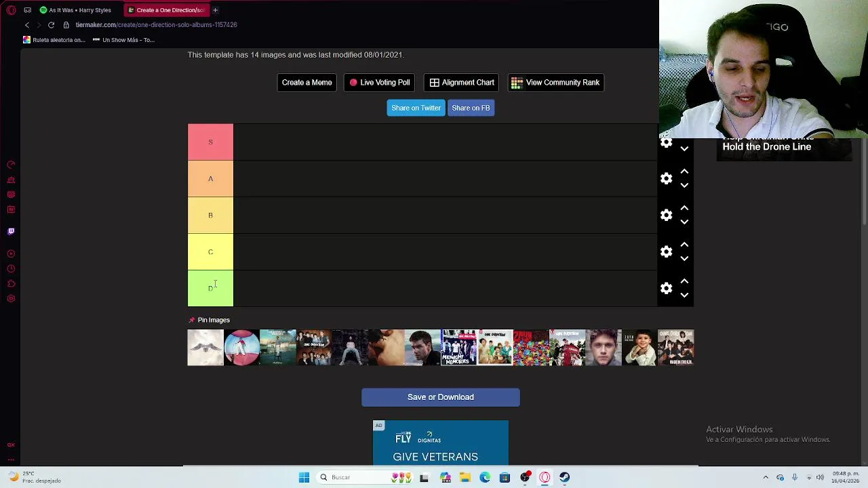
Task: Click the browser address bar URL
Action: click(x=156, y=25)
